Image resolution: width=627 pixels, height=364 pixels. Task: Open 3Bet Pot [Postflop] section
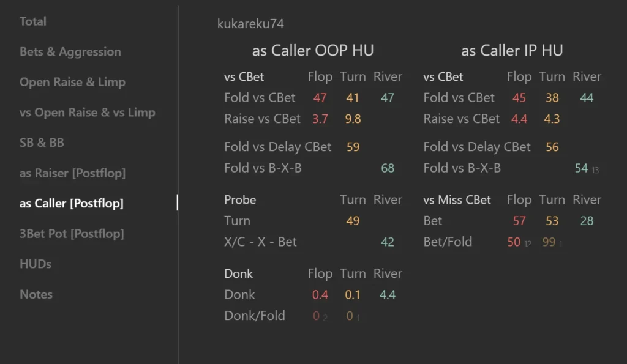72,234
